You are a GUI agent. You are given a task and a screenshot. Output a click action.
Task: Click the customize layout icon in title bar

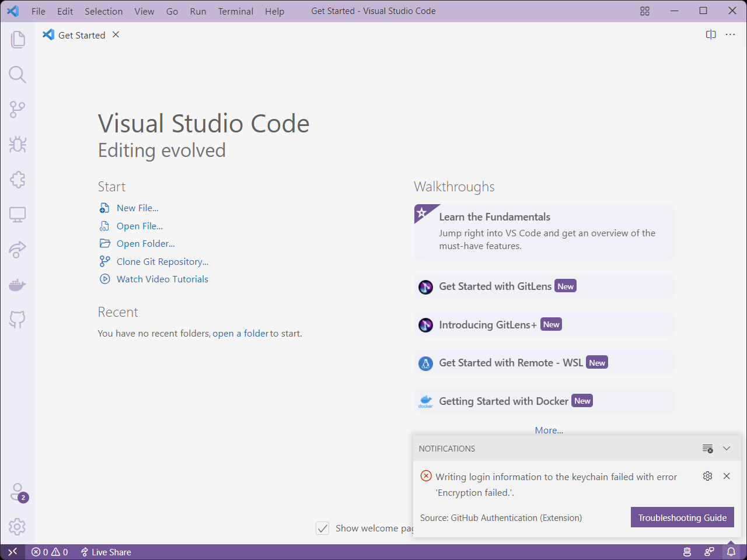[x=645, y=11]
